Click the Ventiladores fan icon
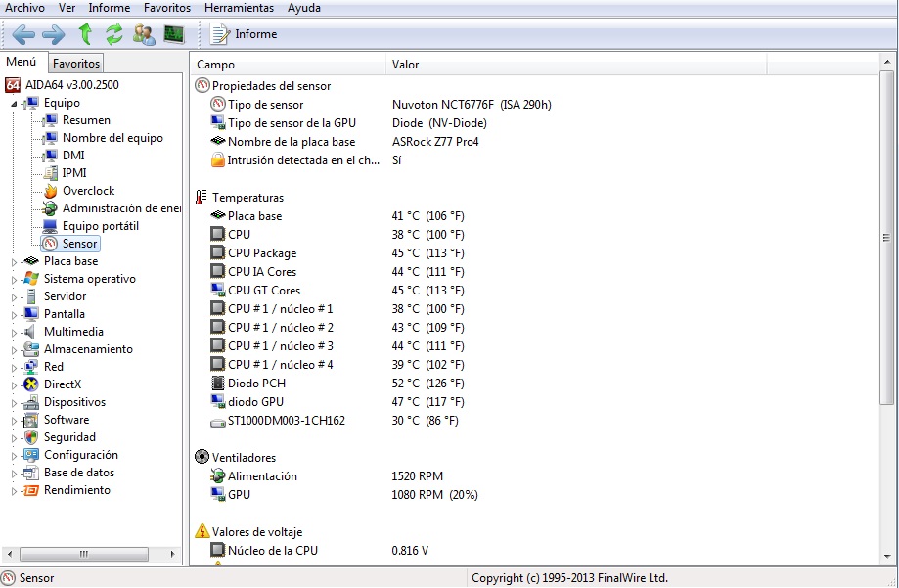The width and height of the screenshot is (899, 588). 202,457
